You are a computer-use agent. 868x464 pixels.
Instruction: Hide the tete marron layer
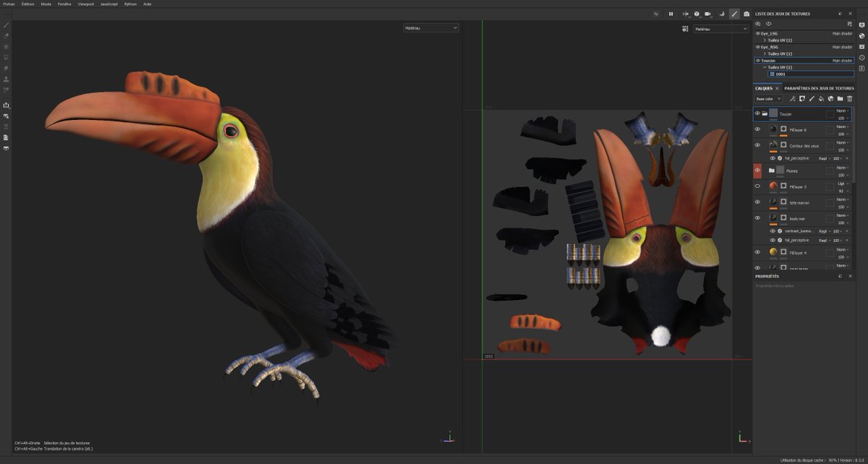(757, 202)
